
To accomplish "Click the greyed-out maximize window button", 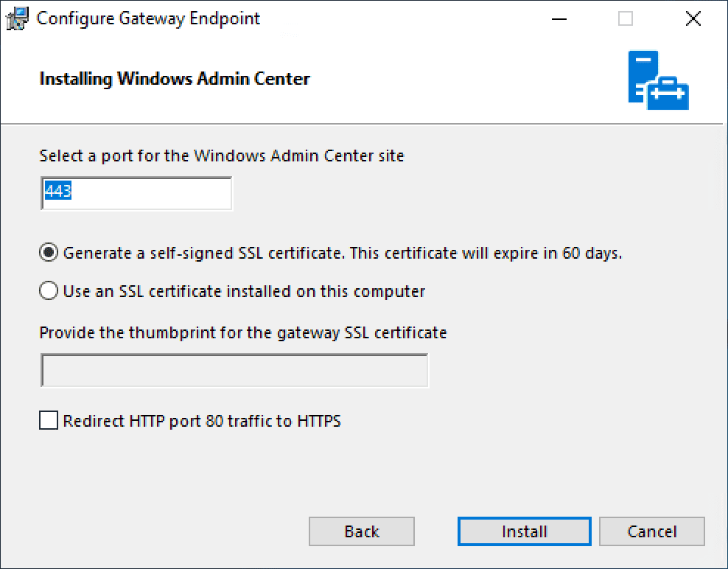I will click(626, 19).
